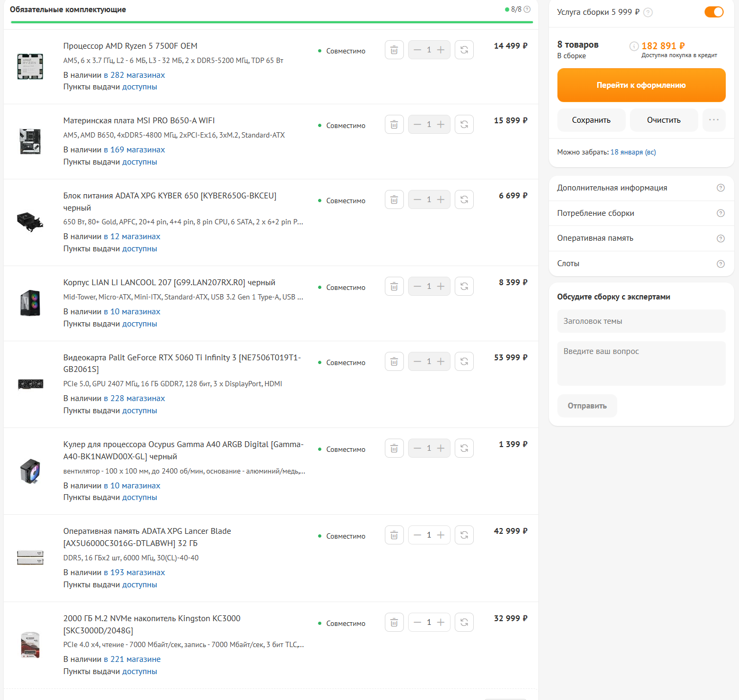739x700 pixels.
Task: Increase quantity of ADATA XPG Lancer Blade RAM
Action: (x=440, y=535)
